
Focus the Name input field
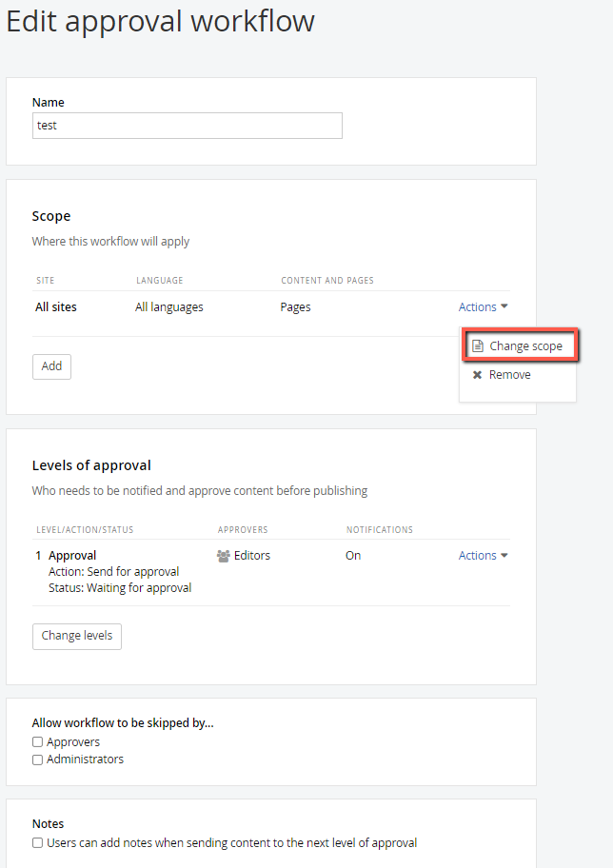(x=188, y=126)
